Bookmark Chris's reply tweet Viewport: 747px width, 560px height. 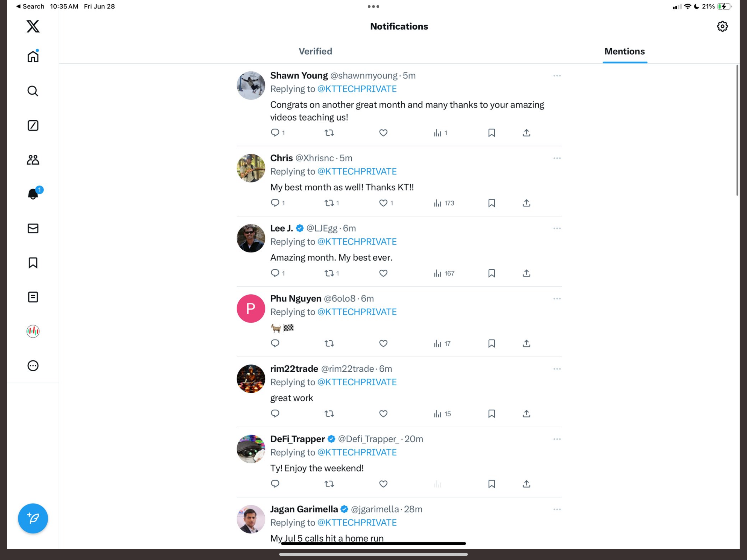(x=491, y=203)
